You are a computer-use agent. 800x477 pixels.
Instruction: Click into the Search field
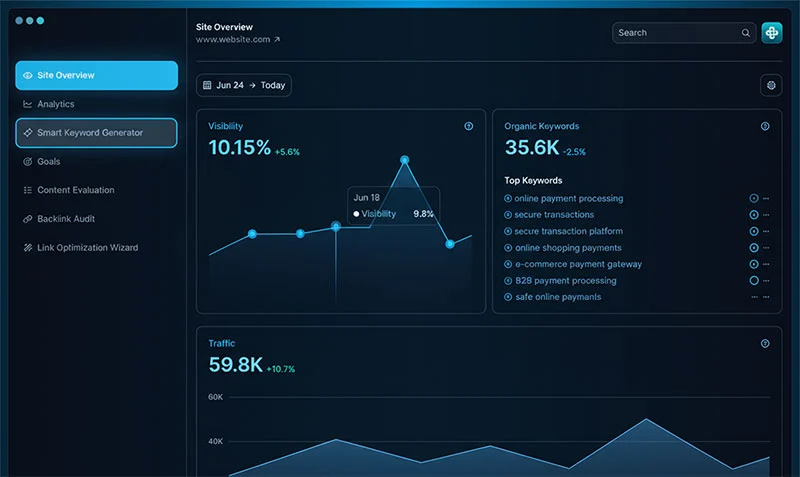tap(675, 33)
